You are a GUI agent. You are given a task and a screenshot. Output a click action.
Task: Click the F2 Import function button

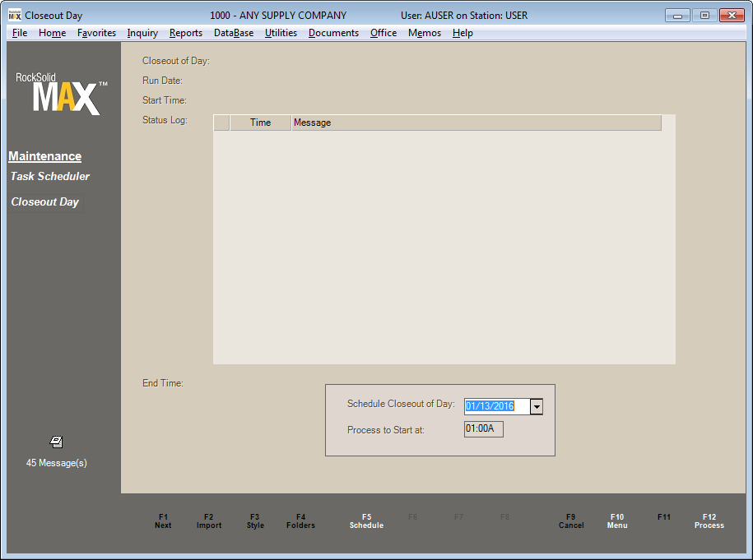pos(209,521)
